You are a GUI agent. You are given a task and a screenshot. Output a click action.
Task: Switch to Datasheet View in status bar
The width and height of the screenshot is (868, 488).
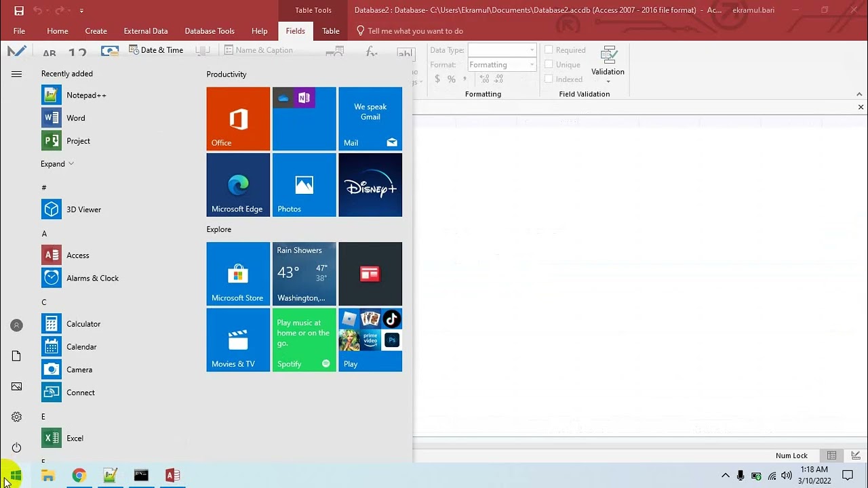coord(831,456)
